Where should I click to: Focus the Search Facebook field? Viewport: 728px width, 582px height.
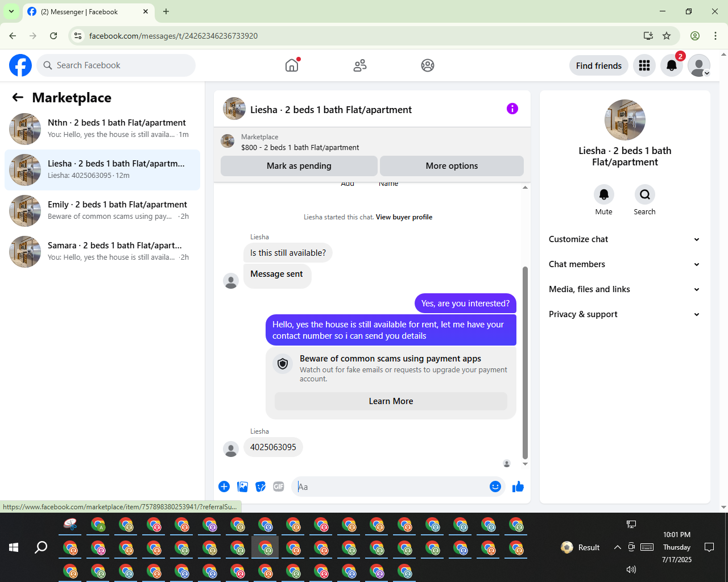[x=116, y=65]
